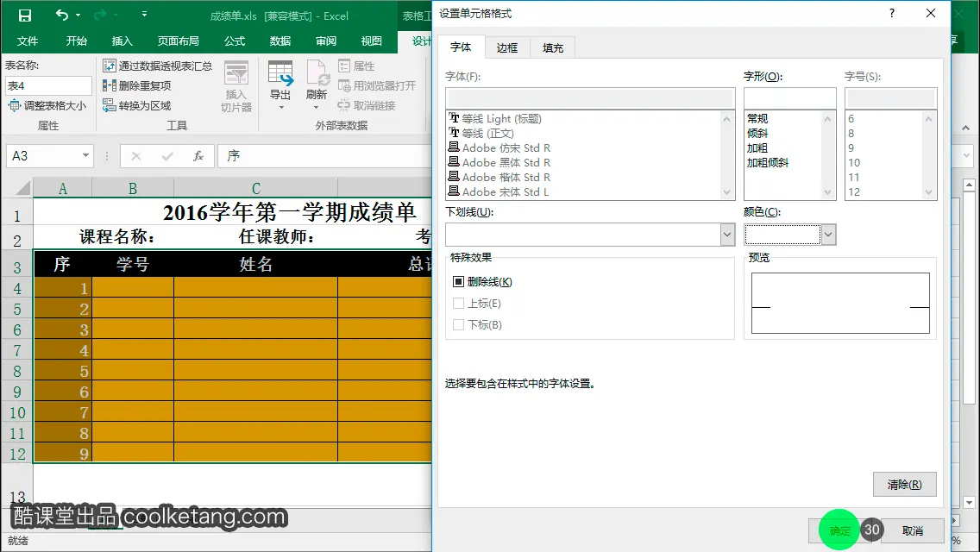Image resolution: width=980 pixels, height=552 pixels.
Task: Open the Undo history dropdown arrow
Action: point(79,15)
